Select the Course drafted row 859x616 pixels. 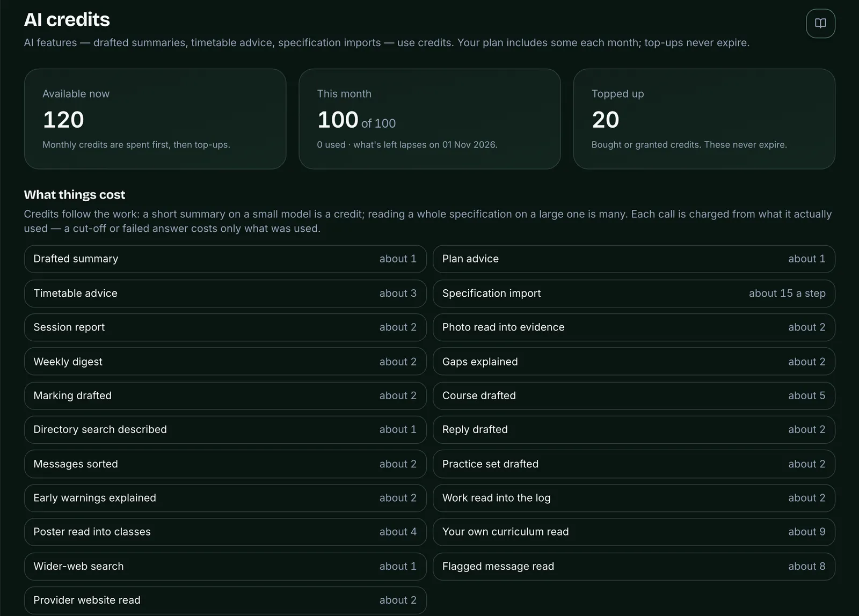point(634,395)
